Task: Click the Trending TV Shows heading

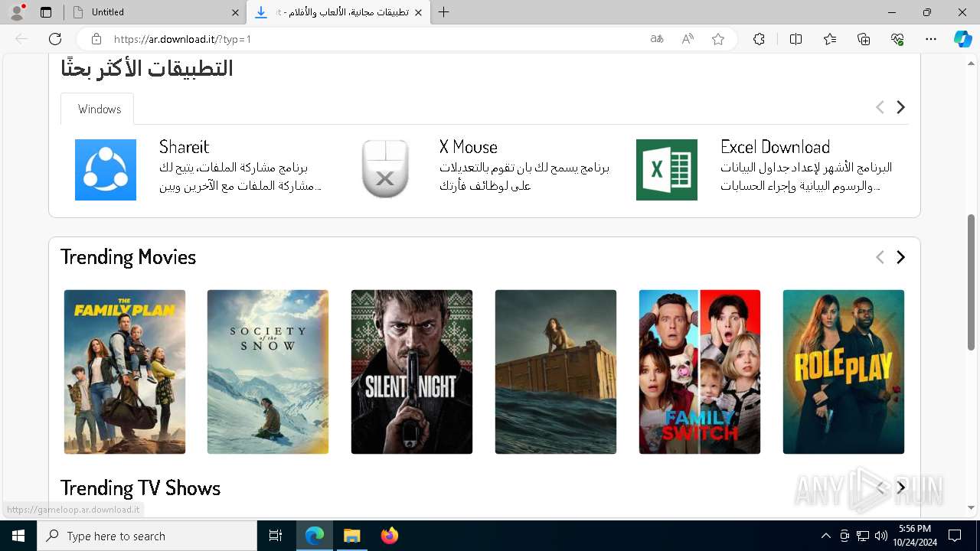Action: tap(140, 488)
